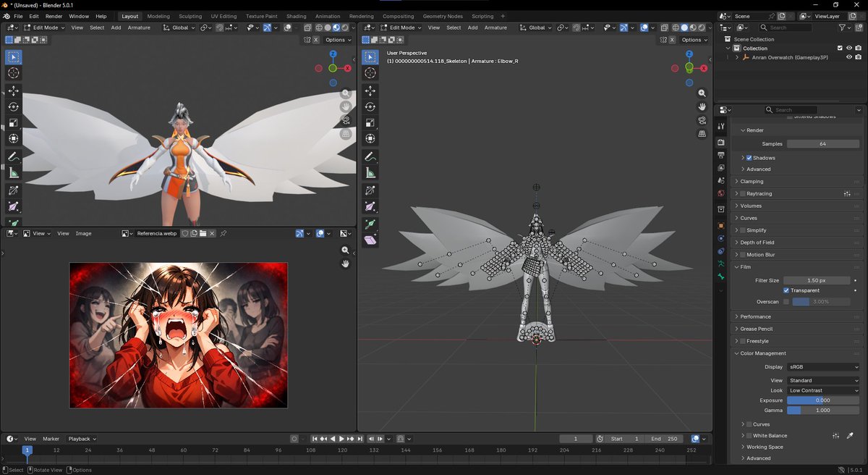Open the Object properties tab
Screen dimensions: 868x475
(x=720, y=225)
